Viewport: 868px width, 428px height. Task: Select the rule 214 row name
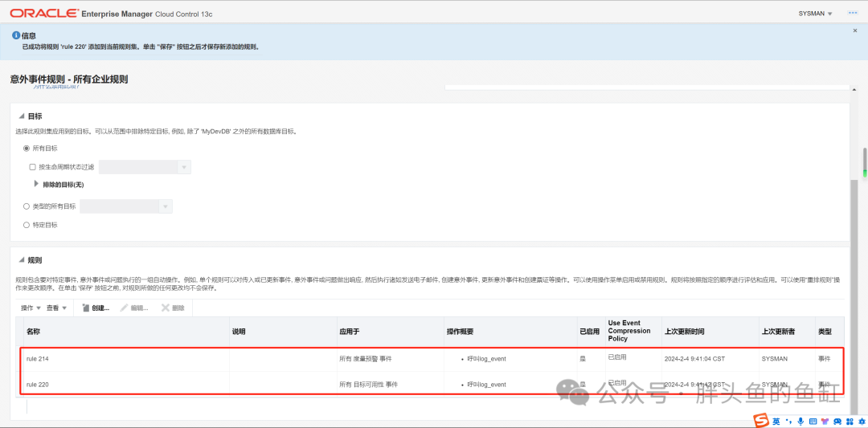(39, 359)
